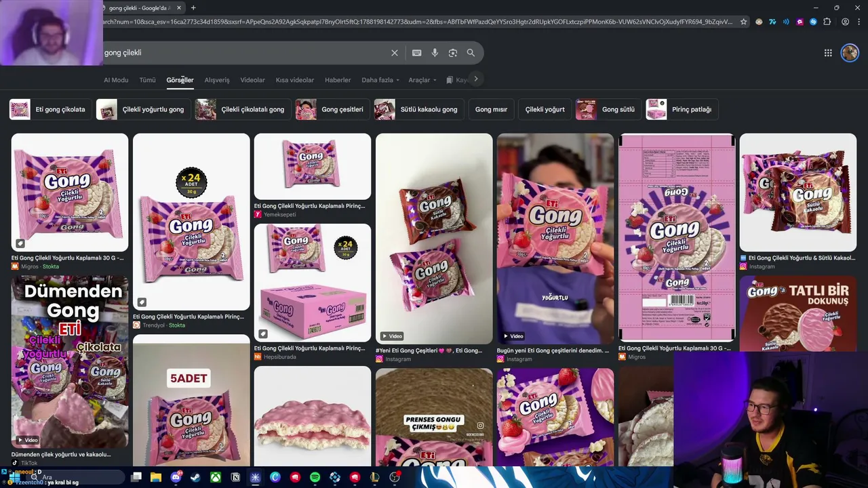Open the Trendyol x24 Gong image

[x=191, y=222]
